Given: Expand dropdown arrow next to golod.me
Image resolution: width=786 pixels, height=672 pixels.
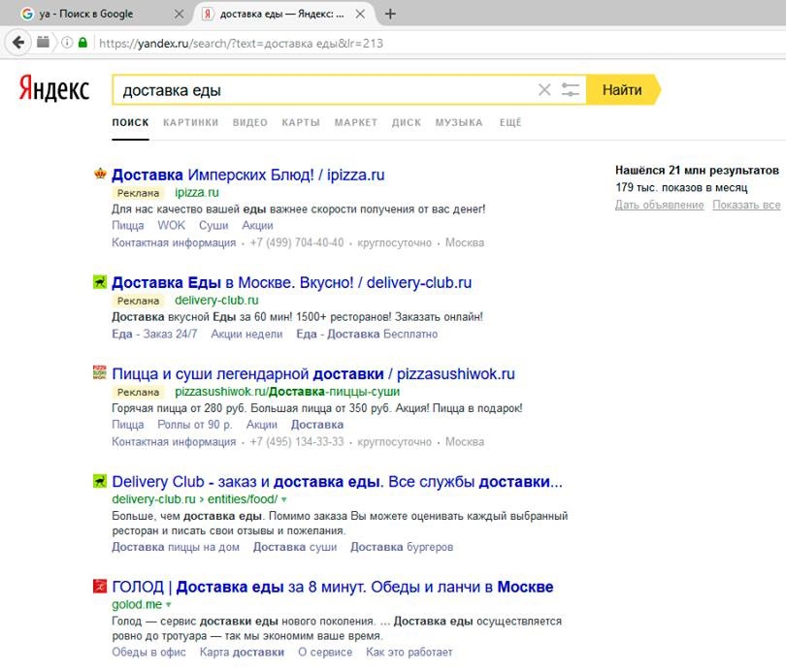Looking at the screenshot, I should click(x=169, y=605).
